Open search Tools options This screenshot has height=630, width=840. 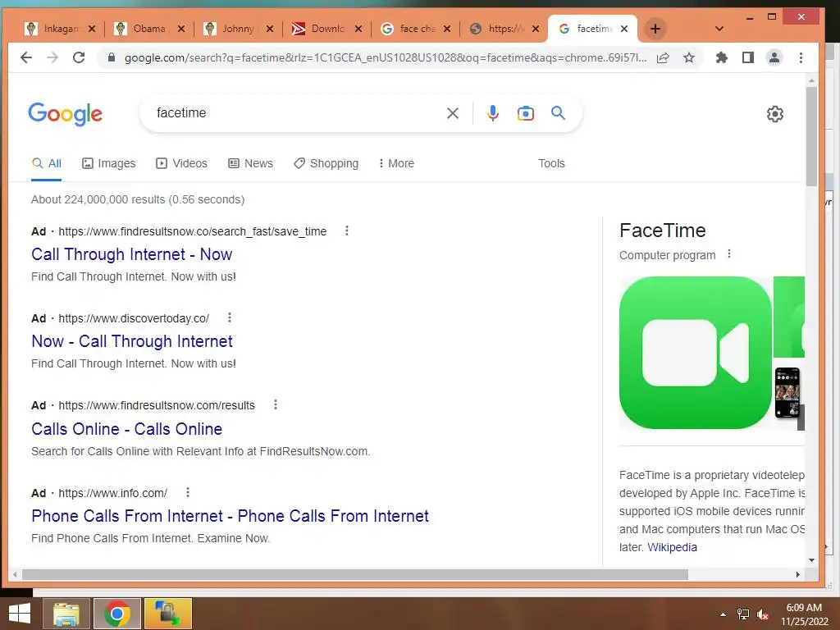click(551, 163)
